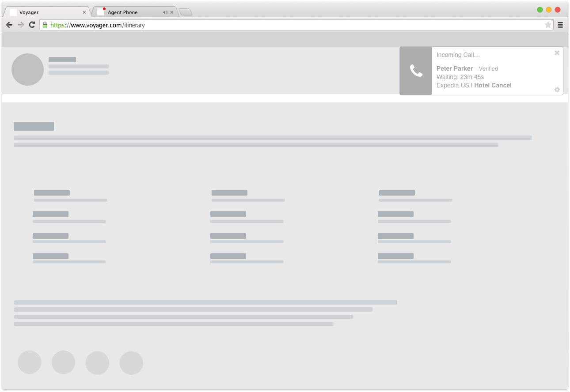Close the Voyager tab
This screenshot has width=570, height=392.
click(x=84, y=12)
